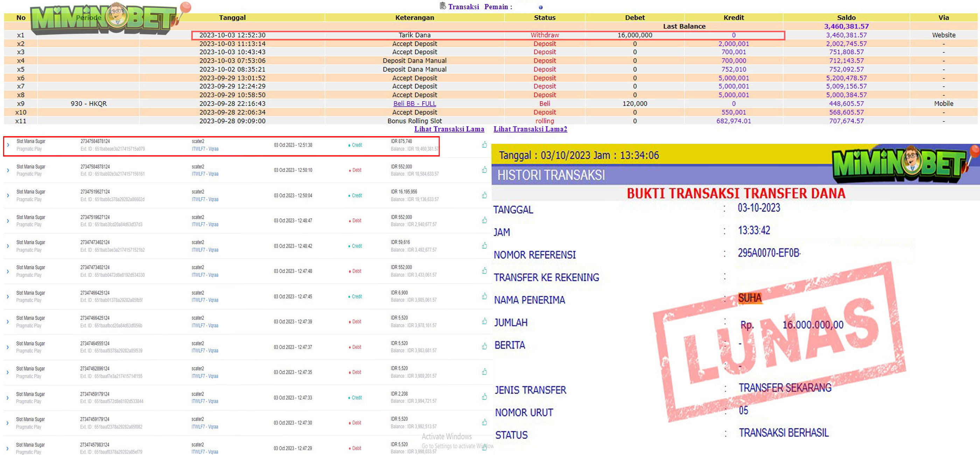
Task: Click the Saldo column header
Action: (x=846, y=17)
